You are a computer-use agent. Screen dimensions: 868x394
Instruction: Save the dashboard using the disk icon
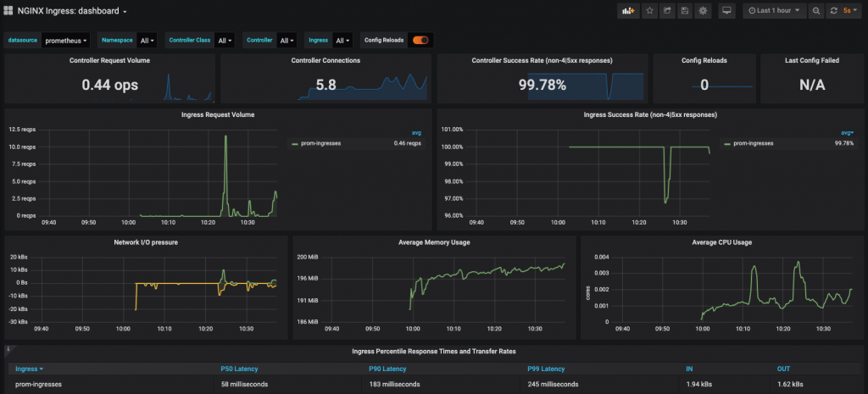point(685,10)
